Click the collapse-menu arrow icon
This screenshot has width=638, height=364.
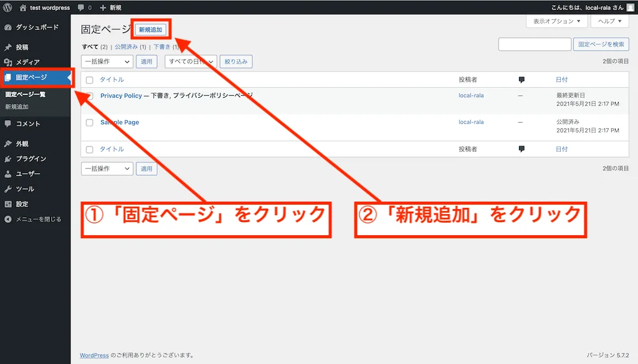pos(7,219)
